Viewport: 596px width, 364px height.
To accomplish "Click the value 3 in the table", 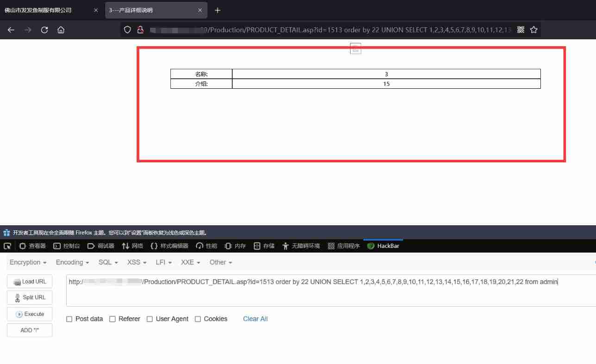I will tap(386, 74).
